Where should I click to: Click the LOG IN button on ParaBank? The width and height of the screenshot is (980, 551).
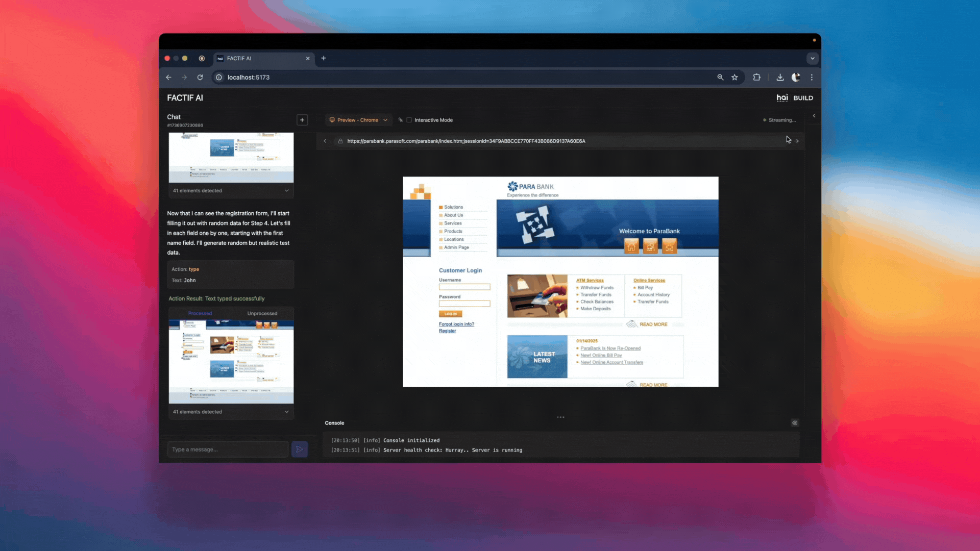(x=450, y=313)
